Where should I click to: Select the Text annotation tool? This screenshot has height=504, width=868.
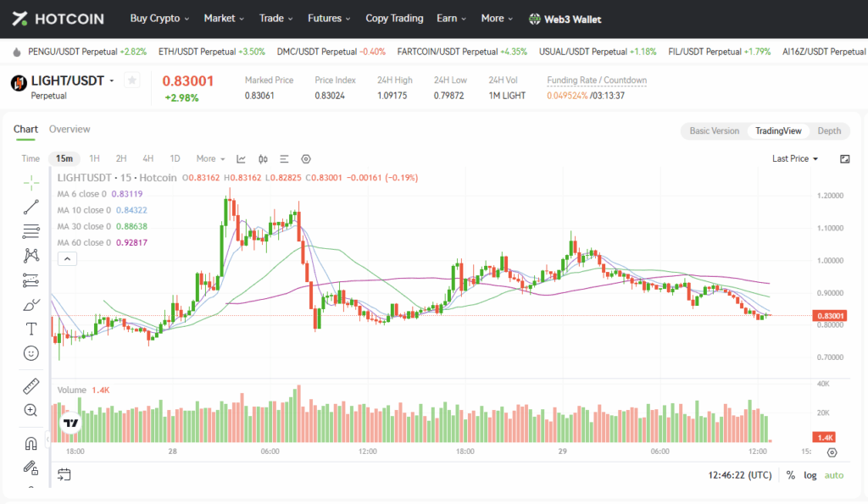click(x=31, y=329)
